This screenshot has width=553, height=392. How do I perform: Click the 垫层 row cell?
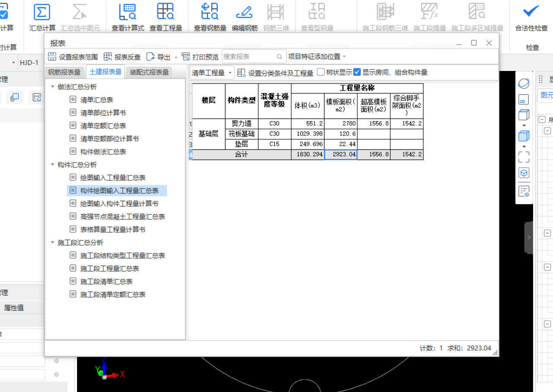[x=241, y=144]
